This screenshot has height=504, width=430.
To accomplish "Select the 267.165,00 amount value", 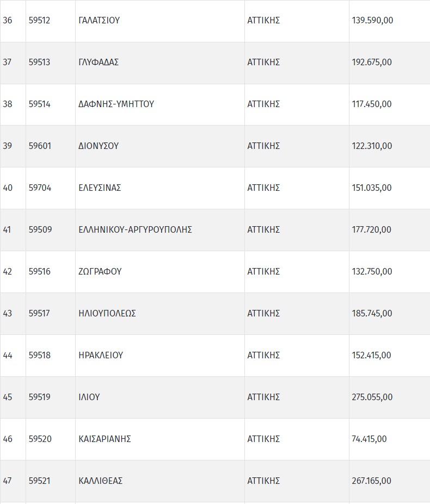I will point(372,481).
